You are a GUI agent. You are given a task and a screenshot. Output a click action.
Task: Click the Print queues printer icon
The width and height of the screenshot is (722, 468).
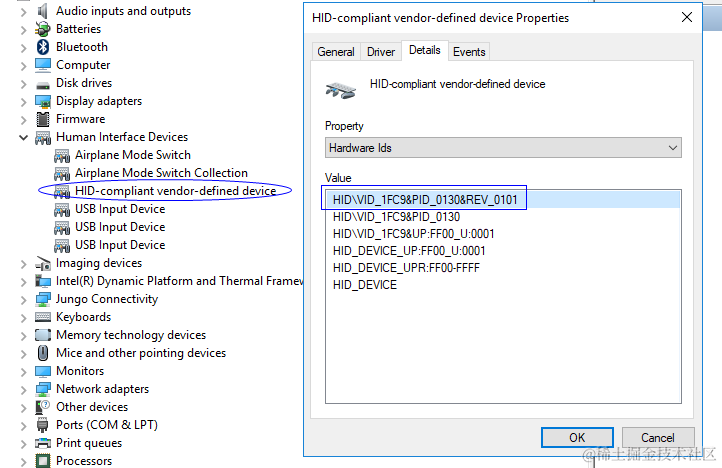pyautogui.click(x=43, y=443)
